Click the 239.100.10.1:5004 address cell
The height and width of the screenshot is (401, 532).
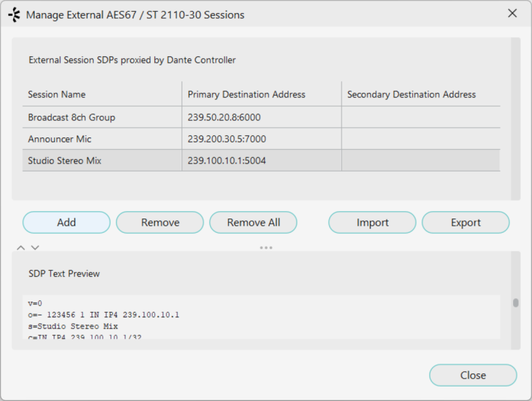(x=226, y=160)
